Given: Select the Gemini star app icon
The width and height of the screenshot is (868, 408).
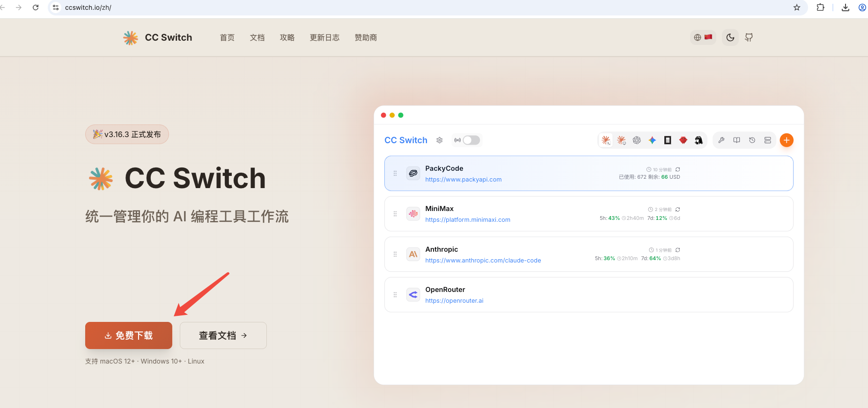Looking at the screenshot, I should (x=652, y=140).
